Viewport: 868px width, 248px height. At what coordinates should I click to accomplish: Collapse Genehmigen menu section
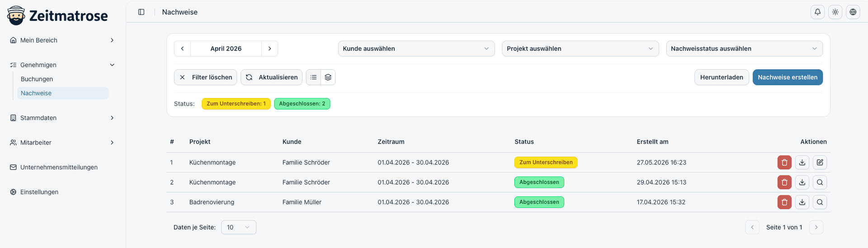62,65
